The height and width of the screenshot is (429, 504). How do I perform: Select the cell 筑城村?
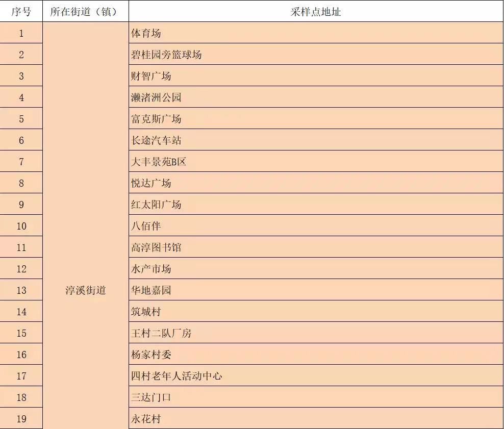coord(316,311)
